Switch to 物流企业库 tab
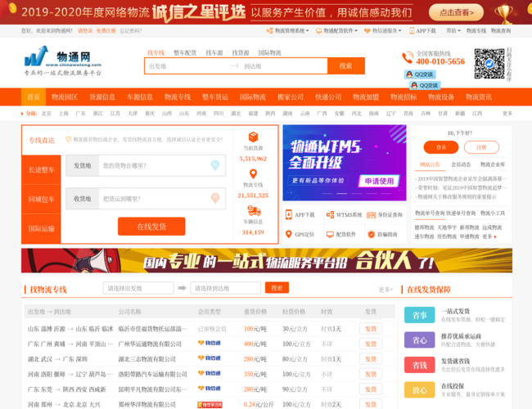 point(493,164)
